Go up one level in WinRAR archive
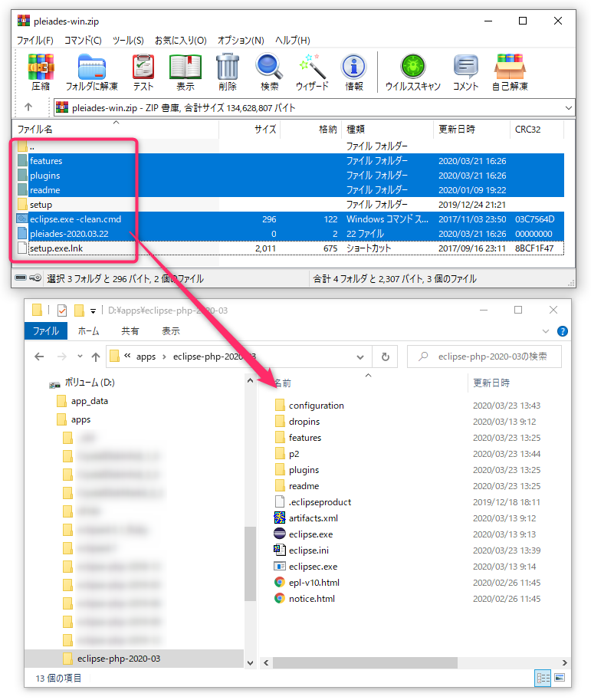Image resolution: width=591 pixels, height=700 pixels. point(28,107)
